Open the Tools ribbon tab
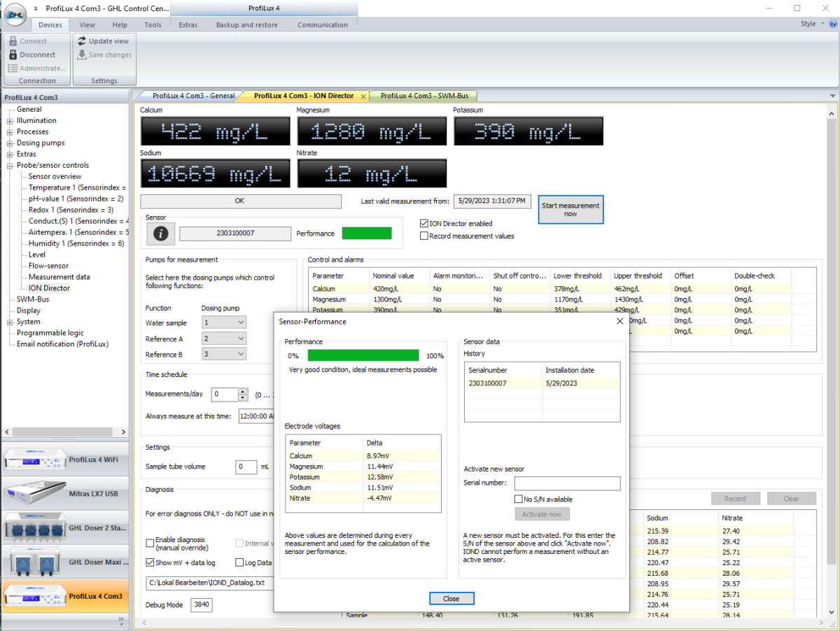 coord(153,24)
